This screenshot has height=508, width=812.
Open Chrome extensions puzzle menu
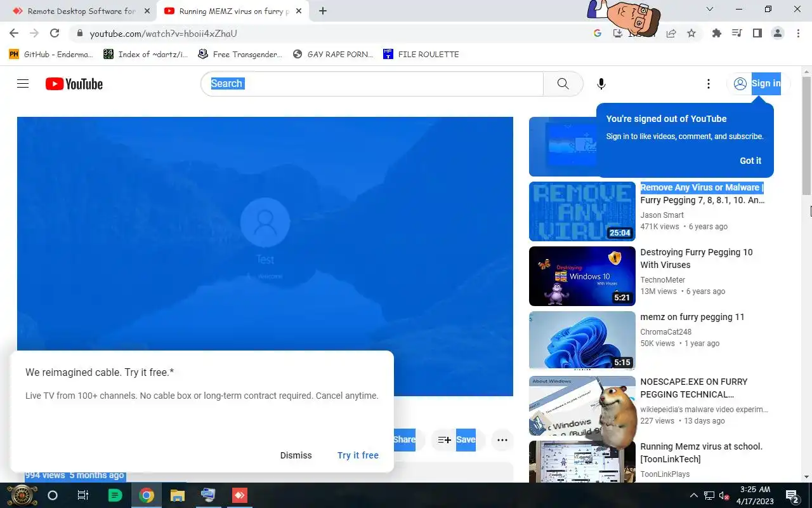717,33
